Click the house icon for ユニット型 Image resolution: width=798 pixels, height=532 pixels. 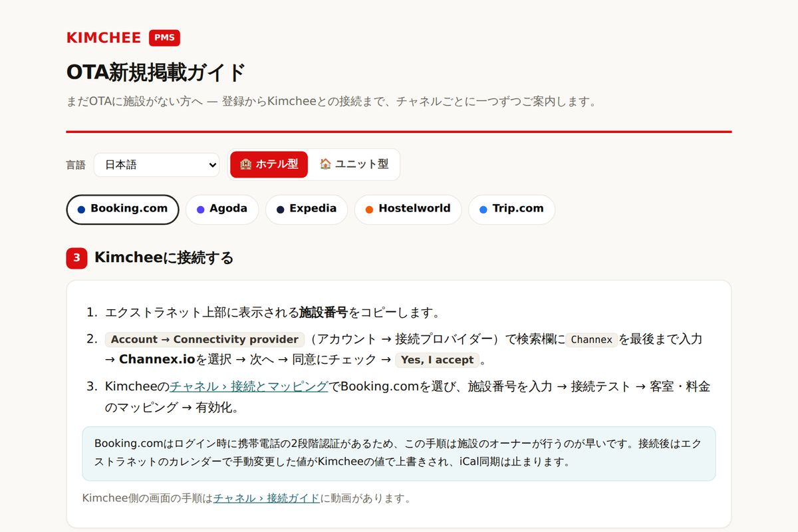325,164
